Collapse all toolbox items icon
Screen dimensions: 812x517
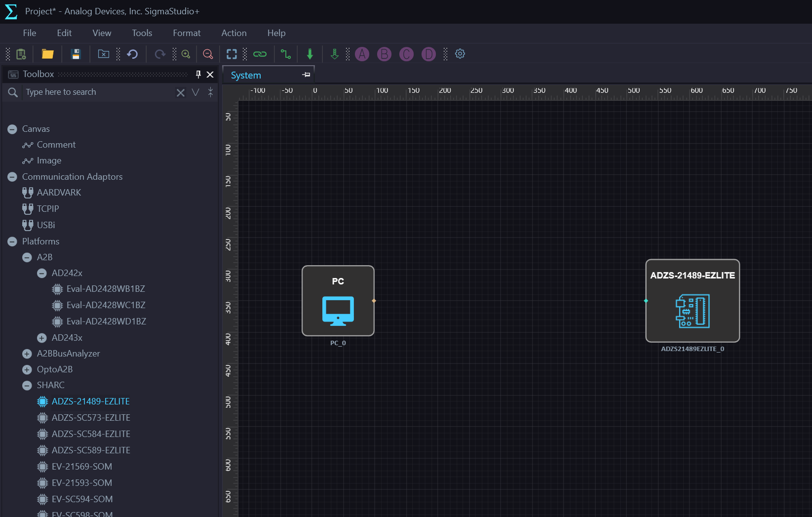click(211, 92)
